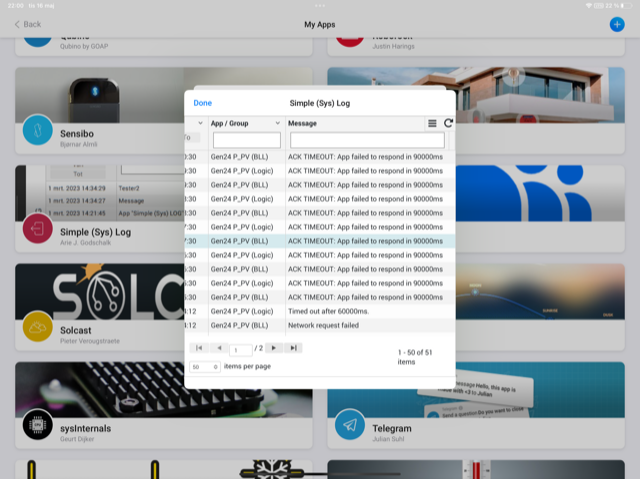Screen dimensions: 640x479
Task: Open App / Group column dropdown arrow
Action: (x=278, y=123)
